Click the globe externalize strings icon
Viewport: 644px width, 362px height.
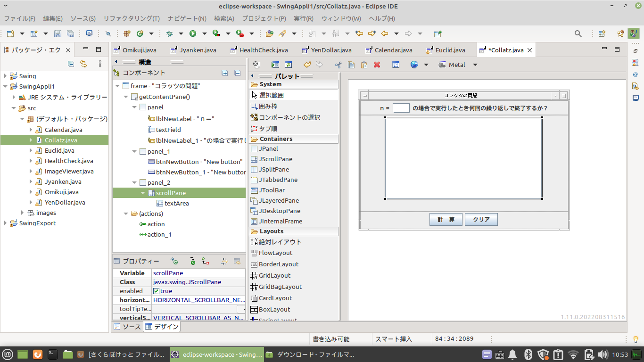click(414, 65)
